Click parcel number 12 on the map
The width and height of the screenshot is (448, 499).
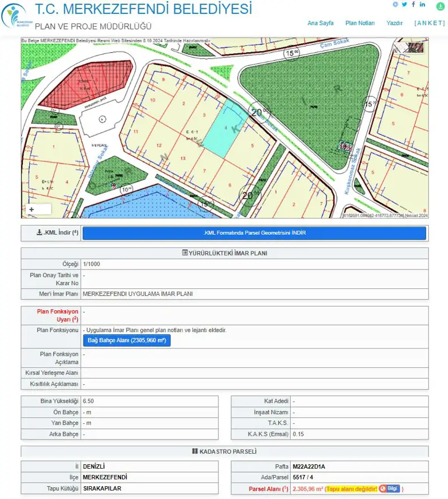159,146
